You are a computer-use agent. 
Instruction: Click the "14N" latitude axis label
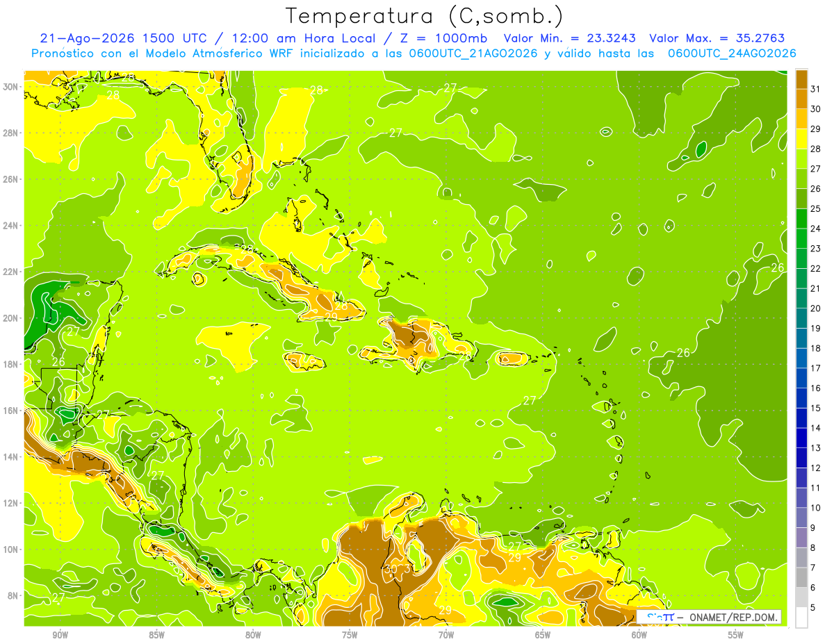click(x=11, y=456)
